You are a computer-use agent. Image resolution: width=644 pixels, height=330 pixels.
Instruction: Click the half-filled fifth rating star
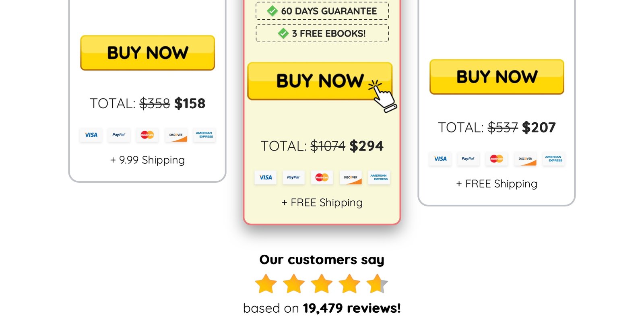[377, 284]
